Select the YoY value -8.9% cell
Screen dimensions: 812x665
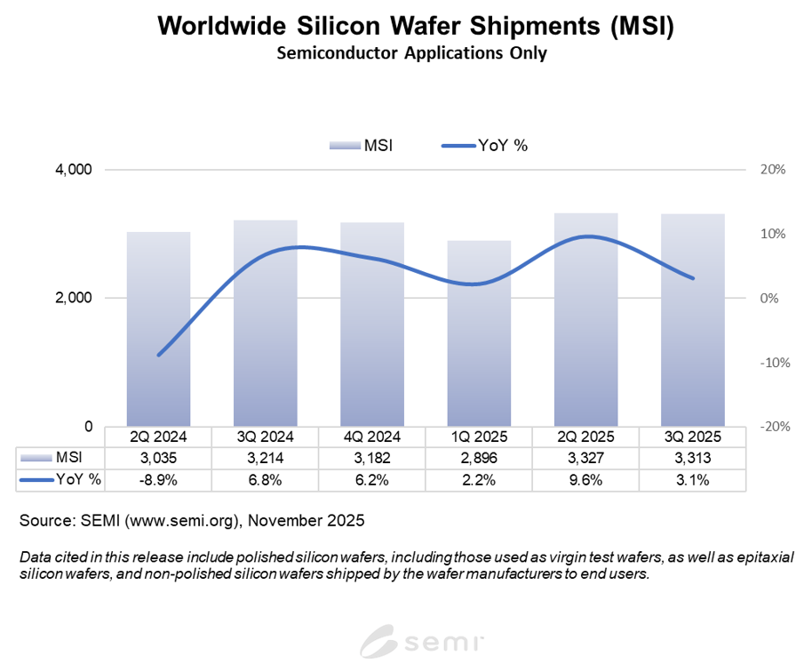[x=158, y=480]
